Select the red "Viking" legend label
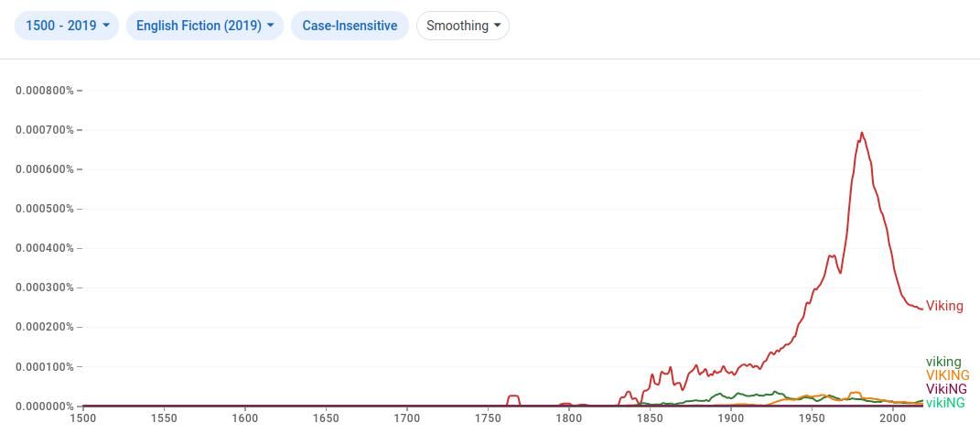The height and width of the screenshot is (434, 980). pos(944,306)
